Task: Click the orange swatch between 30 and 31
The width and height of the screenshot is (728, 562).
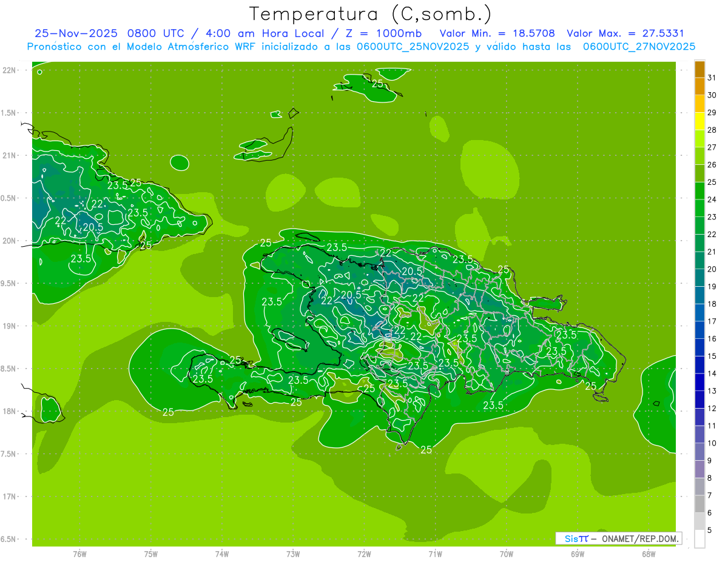Action: [699, 87]
